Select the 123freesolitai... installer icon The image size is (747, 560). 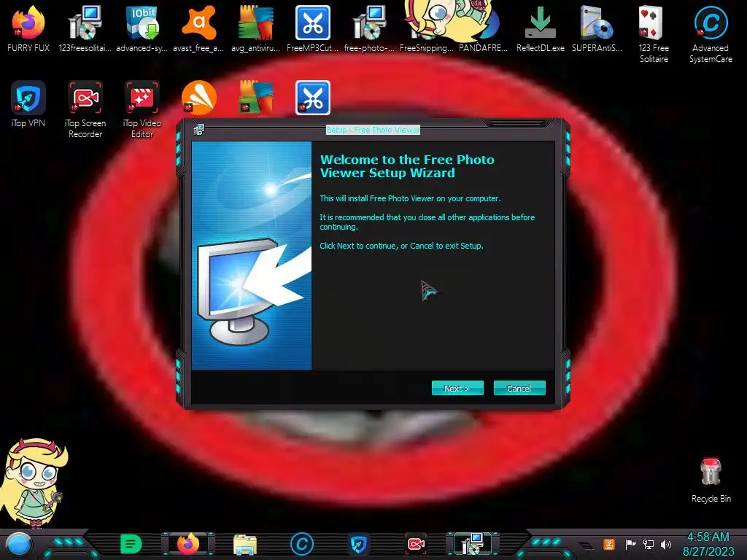pyautogui.click(x=85, y=28)
